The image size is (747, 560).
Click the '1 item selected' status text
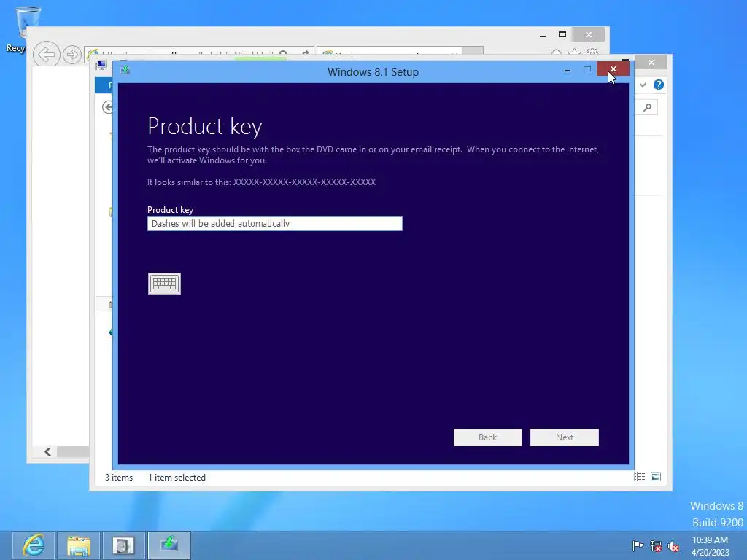[177, 477]
